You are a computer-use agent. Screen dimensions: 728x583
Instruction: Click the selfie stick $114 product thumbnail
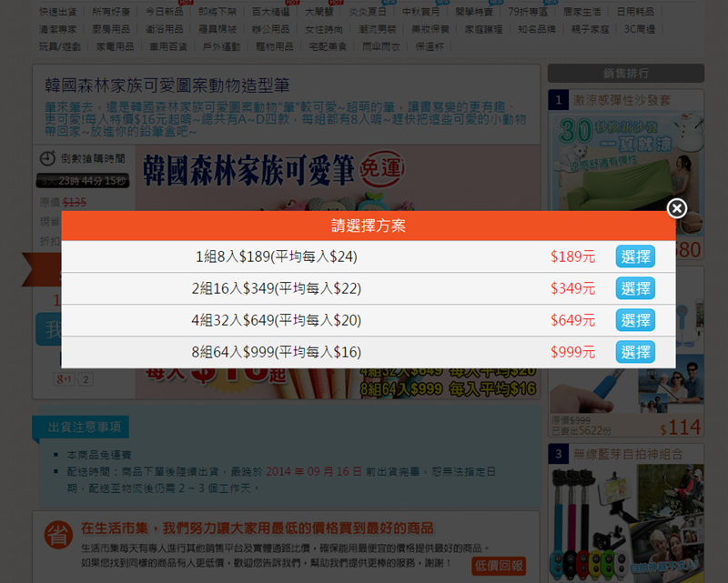(626, 384)
